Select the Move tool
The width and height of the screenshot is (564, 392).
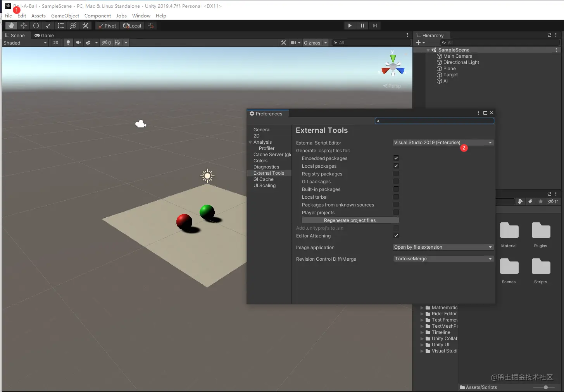pyautogui.click(x=24, y=26)
